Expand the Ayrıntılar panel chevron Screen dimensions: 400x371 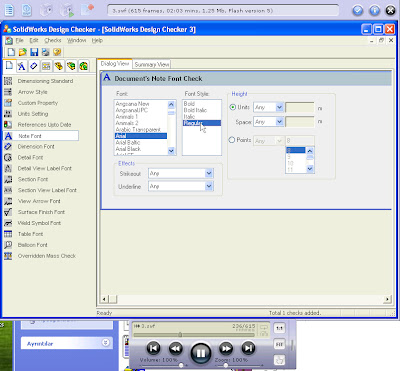[x=106, y=343]
